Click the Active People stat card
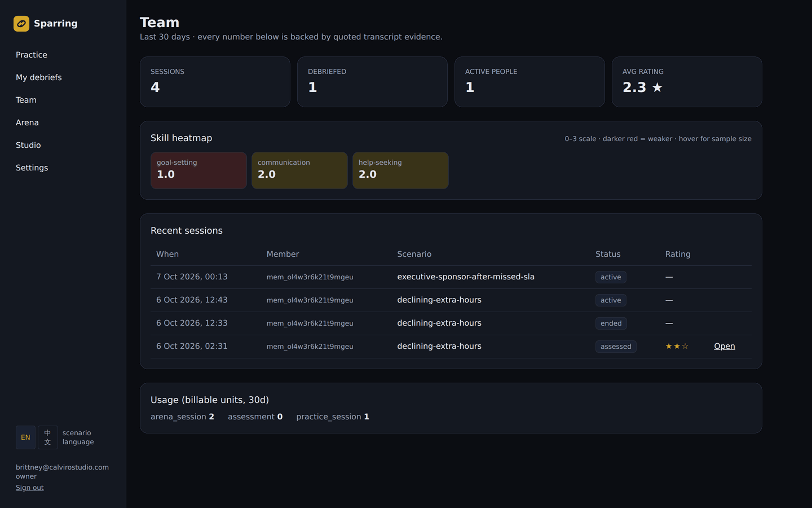812x508 pixels. [x=529, y=82]
